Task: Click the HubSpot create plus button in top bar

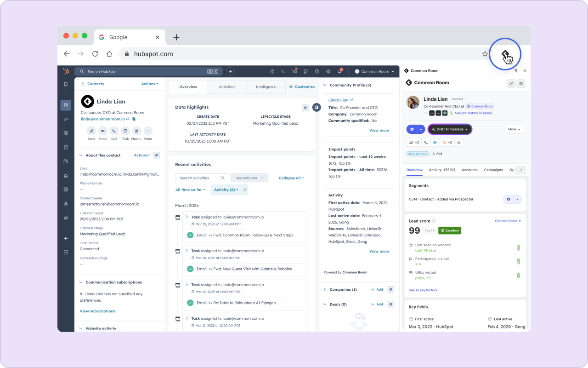Action: click(x=231, y=71)
